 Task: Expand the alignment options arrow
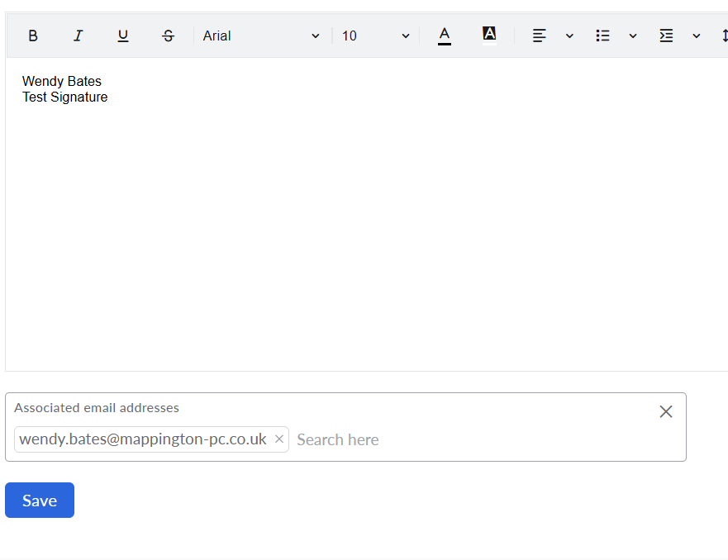click(x=569, y=36)
